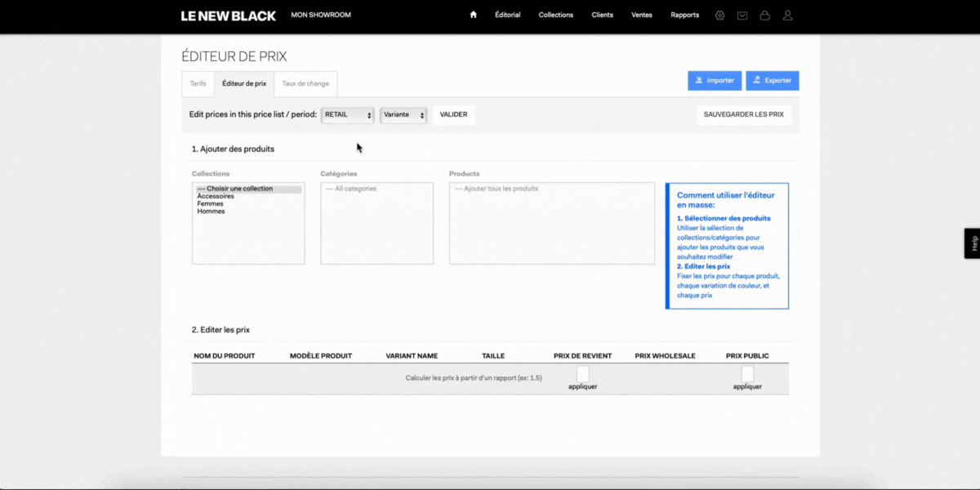Select Accessoires in Collections list

coord(248,196)
